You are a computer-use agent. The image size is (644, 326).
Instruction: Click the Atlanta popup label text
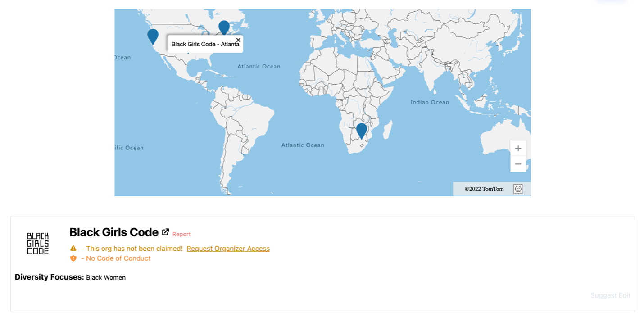(x=205, y=44)
